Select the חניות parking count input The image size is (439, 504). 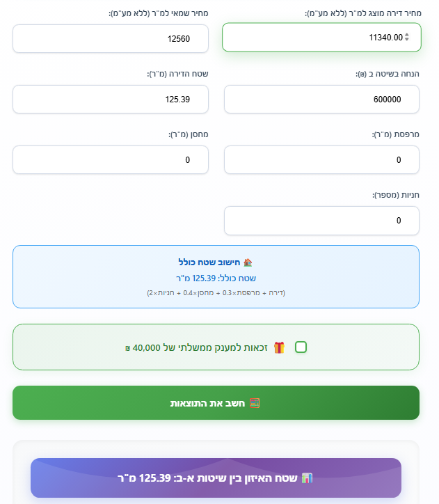coord(321,221)
